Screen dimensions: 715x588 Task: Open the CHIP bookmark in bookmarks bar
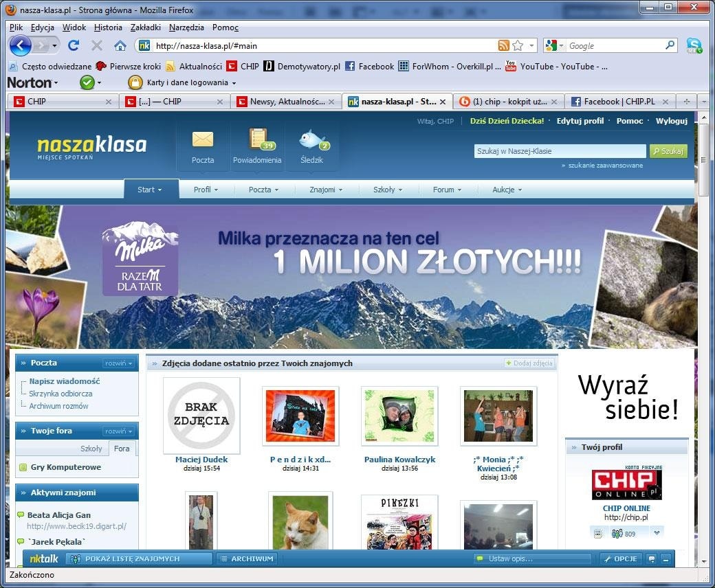click(x=243, y=67)
